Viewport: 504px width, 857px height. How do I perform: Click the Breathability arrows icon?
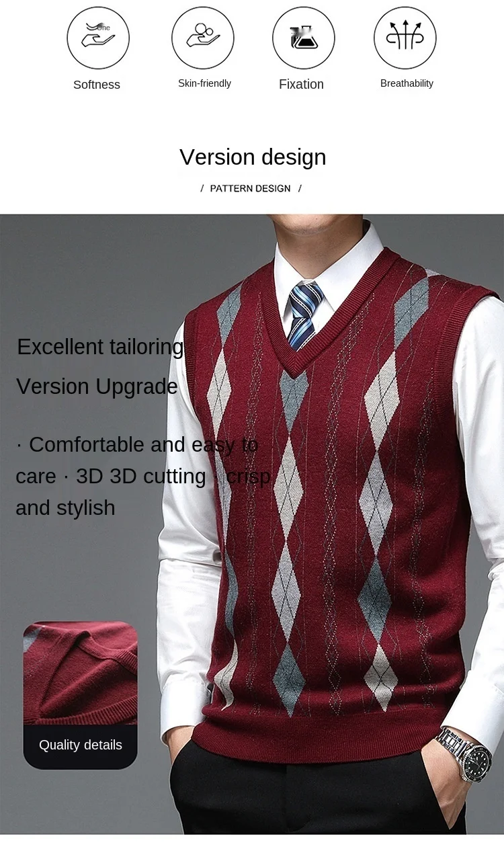pos(405,38)
